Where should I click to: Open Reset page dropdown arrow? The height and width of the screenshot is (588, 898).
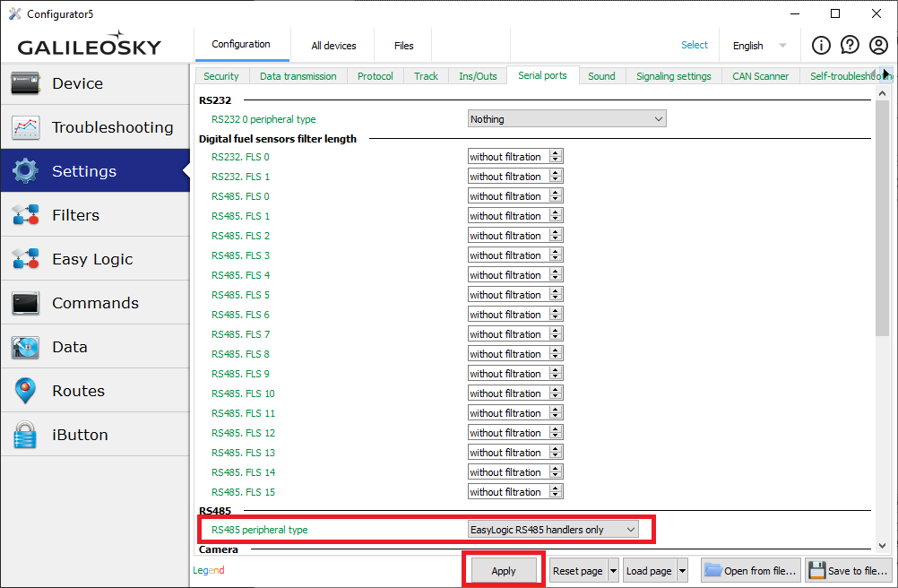[x=613, y=571]
